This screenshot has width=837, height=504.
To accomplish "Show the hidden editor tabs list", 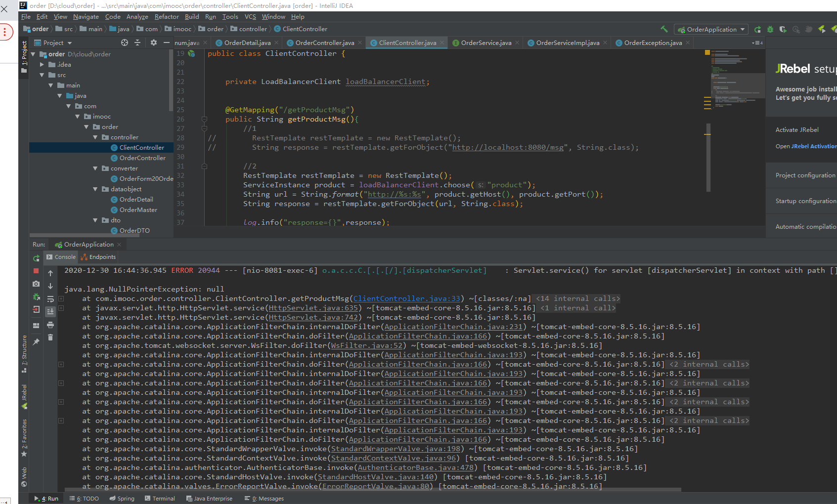I will 757,43.
